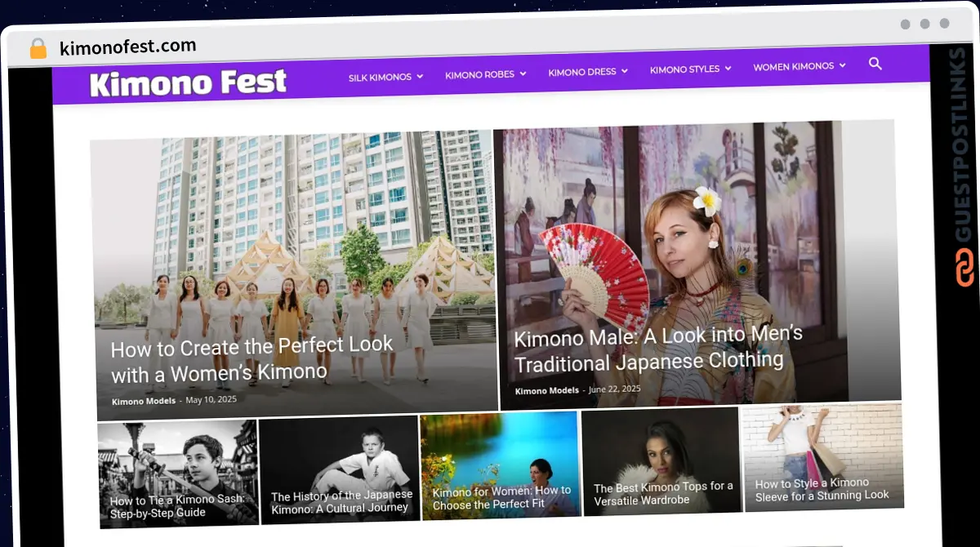Click the Kimono Fest site logo
The height and width of the screenshot is (547, 980).
(x=188, y=82)
